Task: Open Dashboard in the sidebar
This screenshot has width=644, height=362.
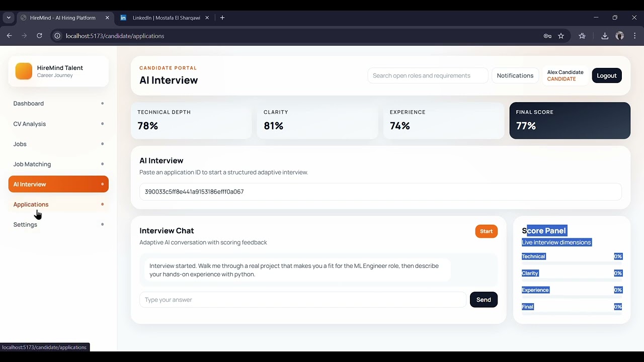Action: click(58, 104)
